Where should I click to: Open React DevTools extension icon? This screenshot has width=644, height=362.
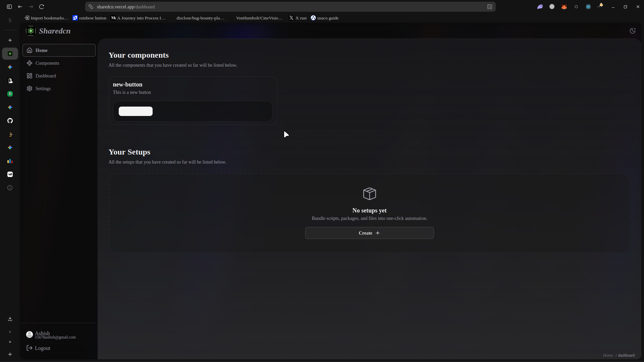coord(588,7)
